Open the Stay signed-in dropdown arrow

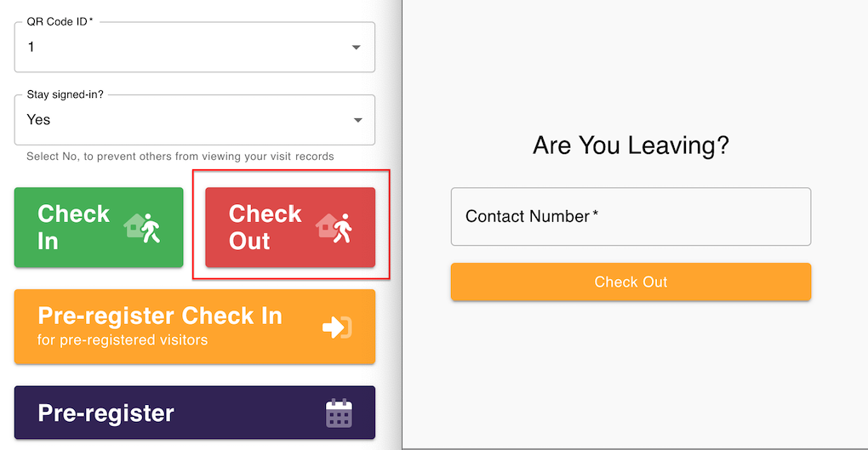pos(357,120)
